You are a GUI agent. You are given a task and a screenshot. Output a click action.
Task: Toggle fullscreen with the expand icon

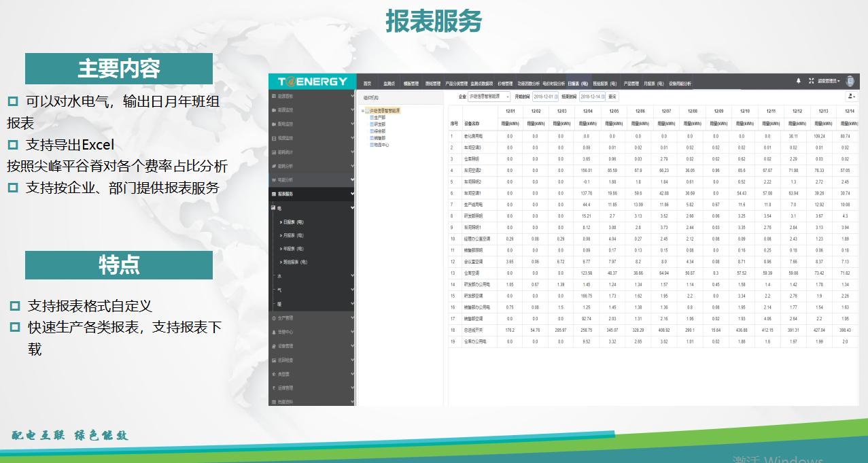tap(811, 81)
